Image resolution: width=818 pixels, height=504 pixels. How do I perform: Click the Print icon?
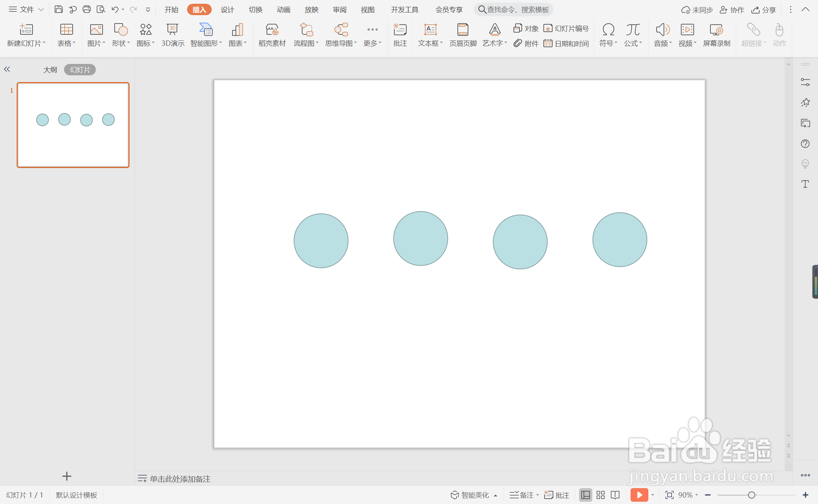[x=87, y=9]
